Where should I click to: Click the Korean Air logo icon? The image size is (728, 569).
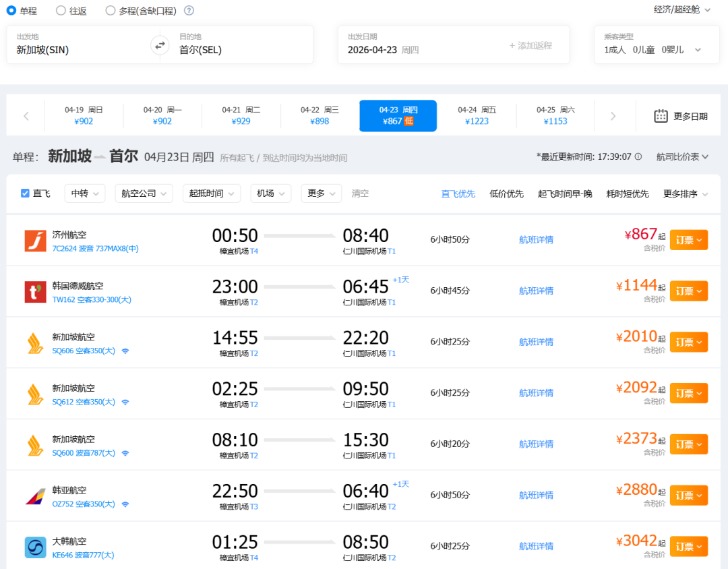pyautogui.click(x=35, y=547)
